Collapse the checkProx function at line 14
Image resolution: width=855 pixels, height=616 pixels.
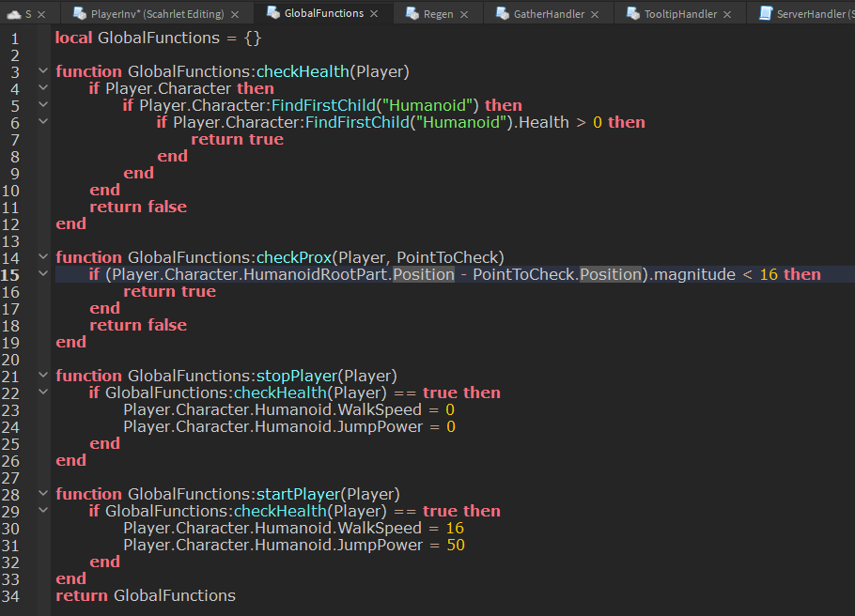coord(43,256)
